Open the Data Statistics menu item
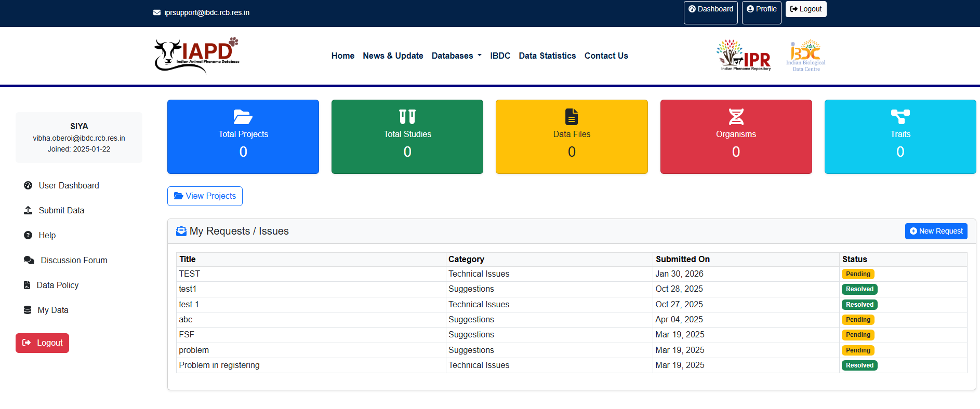The height and width of the screenshot is (409, 980). [547, 56]
